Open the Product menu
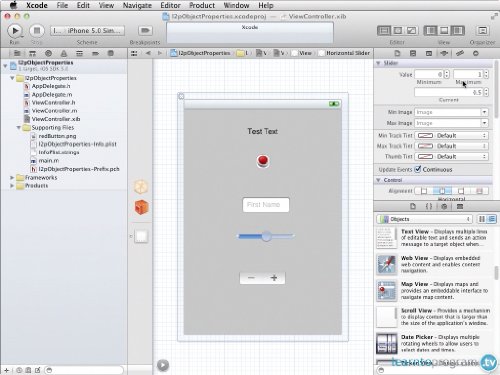 [x=202, y=5]
